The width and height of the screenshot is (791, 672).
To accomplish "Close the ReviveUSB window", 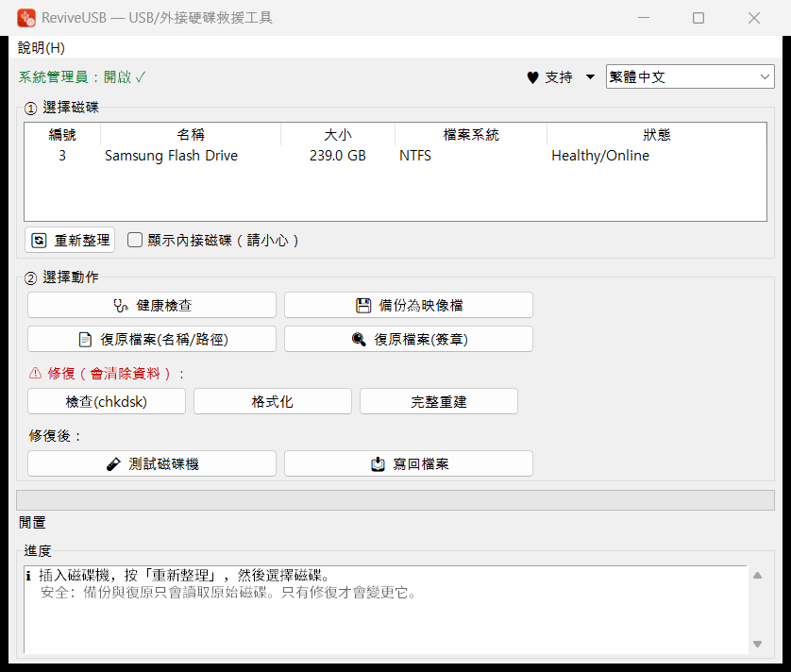I will coord(754,18).
